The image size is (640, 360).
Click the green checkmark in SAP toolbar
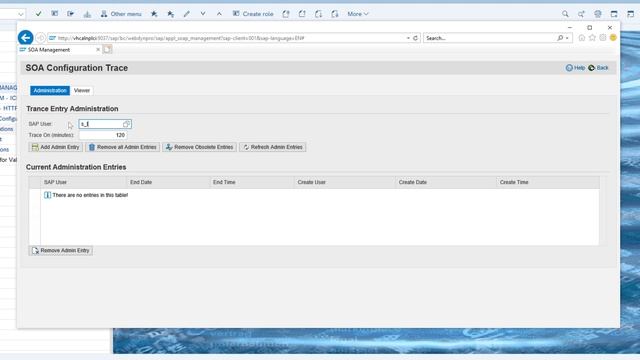point(38,14)
